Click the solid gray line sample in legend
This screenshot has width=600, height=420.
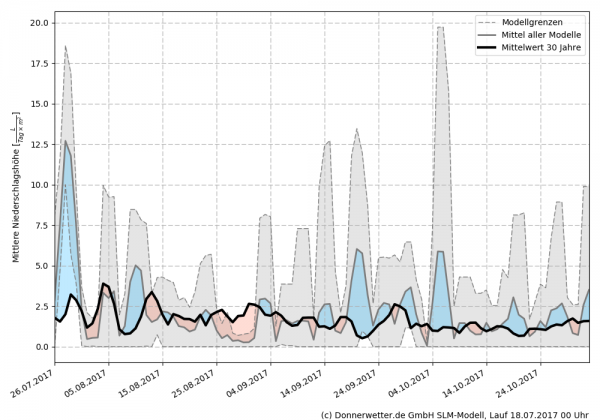pyautogui.click(x=489, y=33)
